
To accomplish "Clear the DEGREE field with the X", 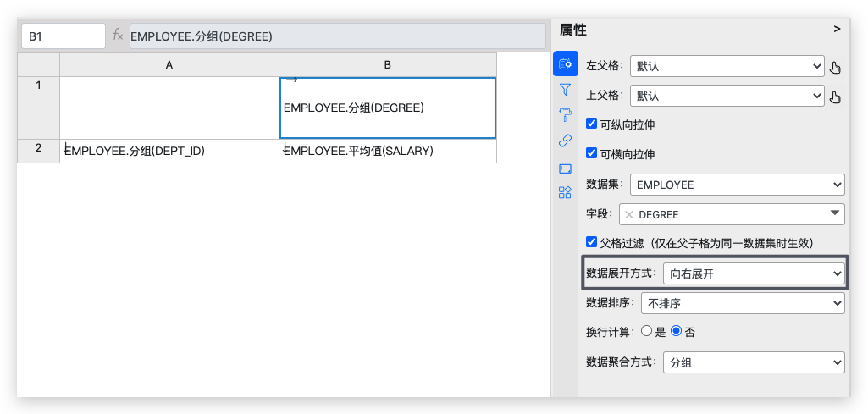I will [629, 215].
